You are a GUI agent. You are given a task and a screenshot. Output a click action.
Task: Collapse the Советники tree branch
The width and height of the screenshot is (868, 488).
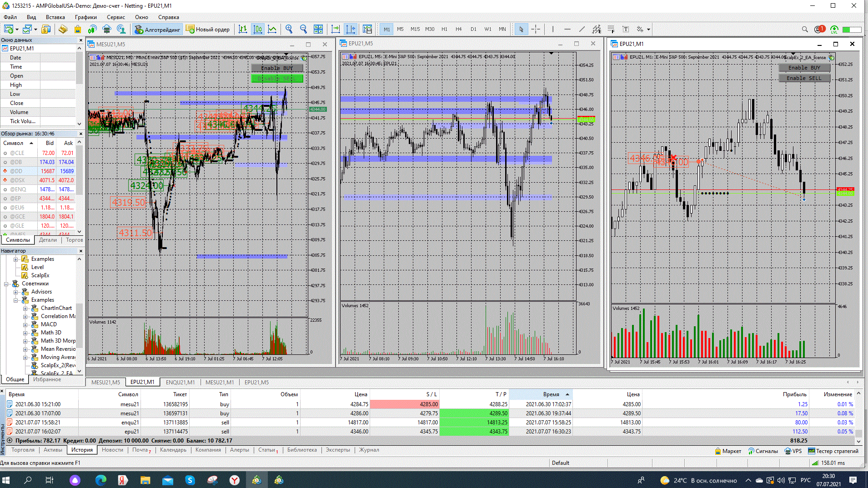(x=6, y=284)
